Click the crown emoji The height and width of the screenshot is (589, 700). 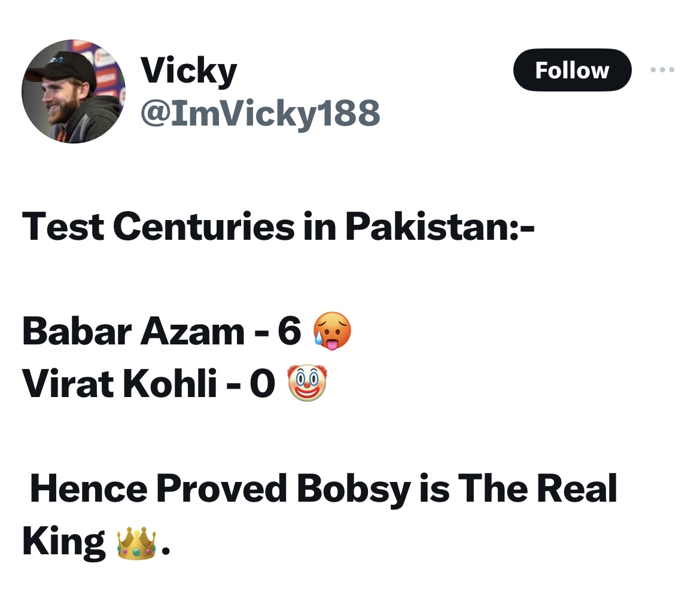[136, 542]
